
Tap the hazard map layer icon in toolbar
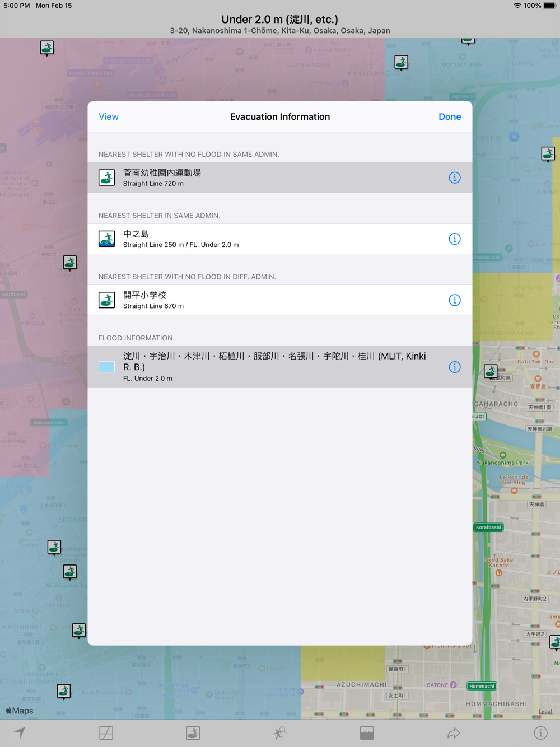(x=106, y=732)
